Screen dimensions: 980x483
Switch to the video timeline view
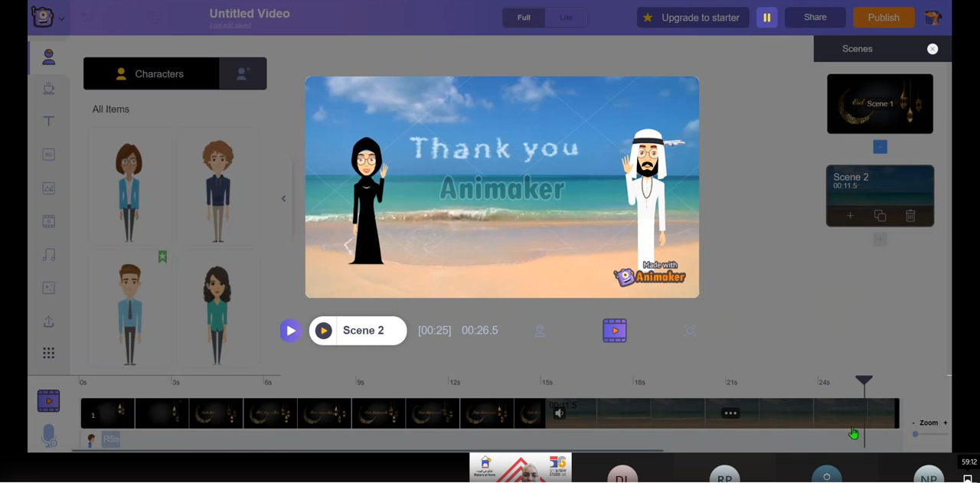[x=49, y=401]
